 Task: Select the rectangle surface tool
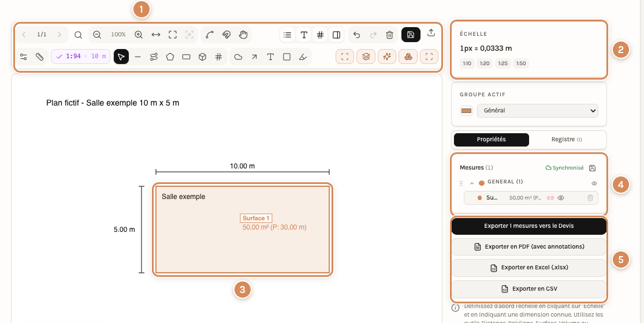pyautogui.click(x=186, y=57)
